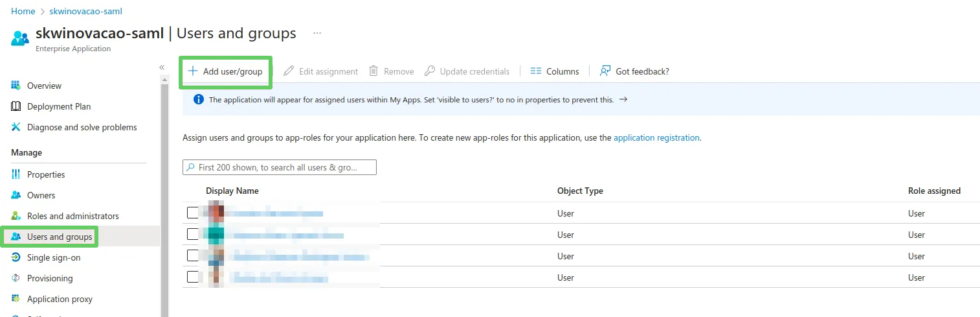Click Home breadcrumb link
The height and width of the screenshot is (317, 980).
click(23, 12)
